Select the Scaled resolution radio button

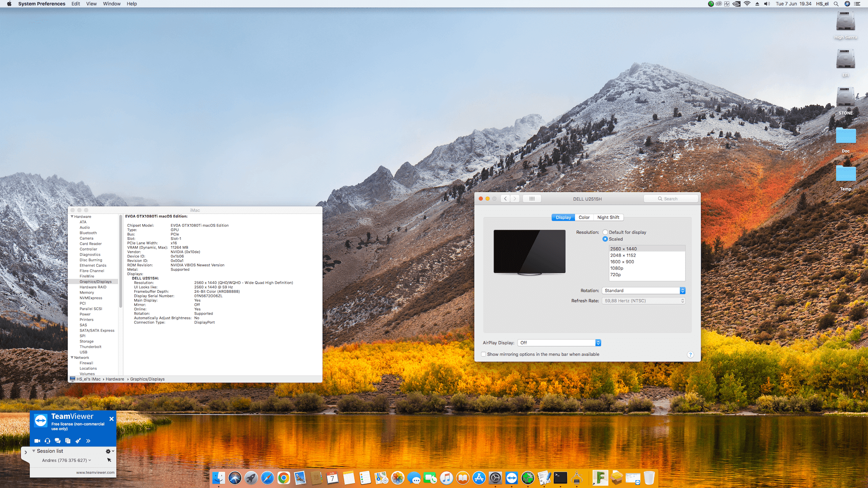pos(605,239)
